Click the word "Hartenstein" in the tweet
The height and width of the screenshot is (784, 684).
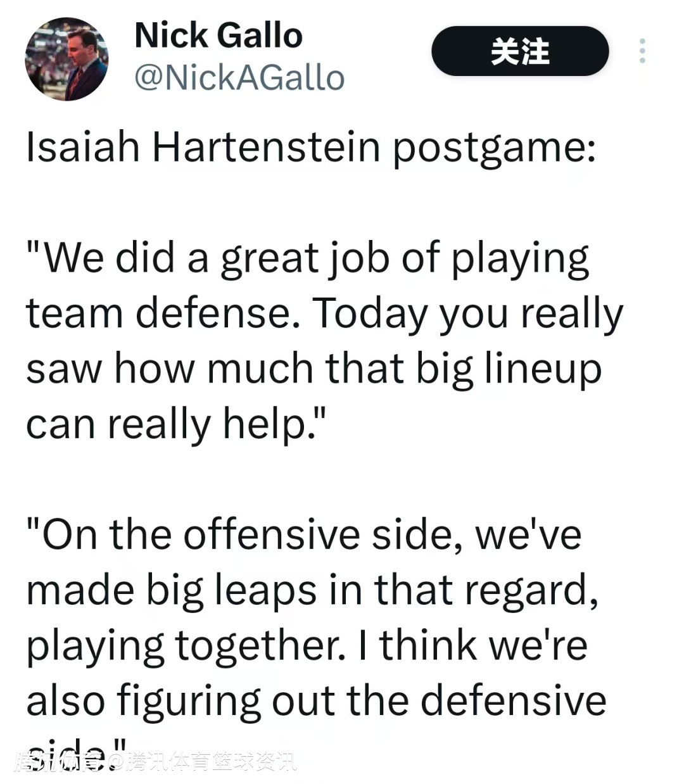(x=266, y=147)
